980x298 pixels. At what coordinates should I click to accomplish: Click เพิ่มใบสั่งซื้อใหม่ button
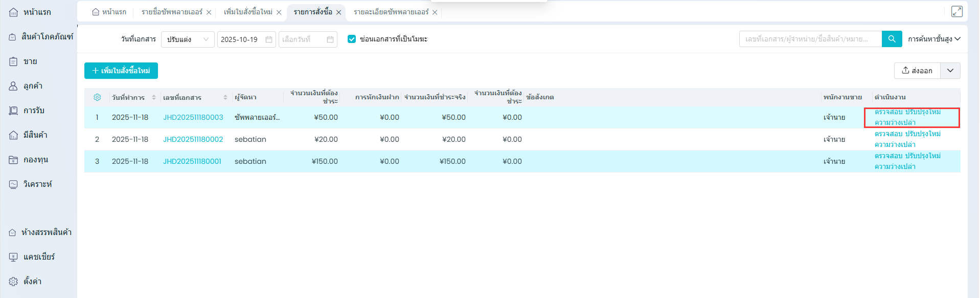(x=121, y=71)
